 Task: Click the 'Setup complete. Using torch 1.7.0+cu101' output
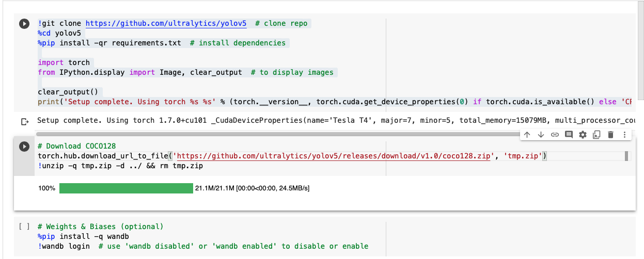336,121
